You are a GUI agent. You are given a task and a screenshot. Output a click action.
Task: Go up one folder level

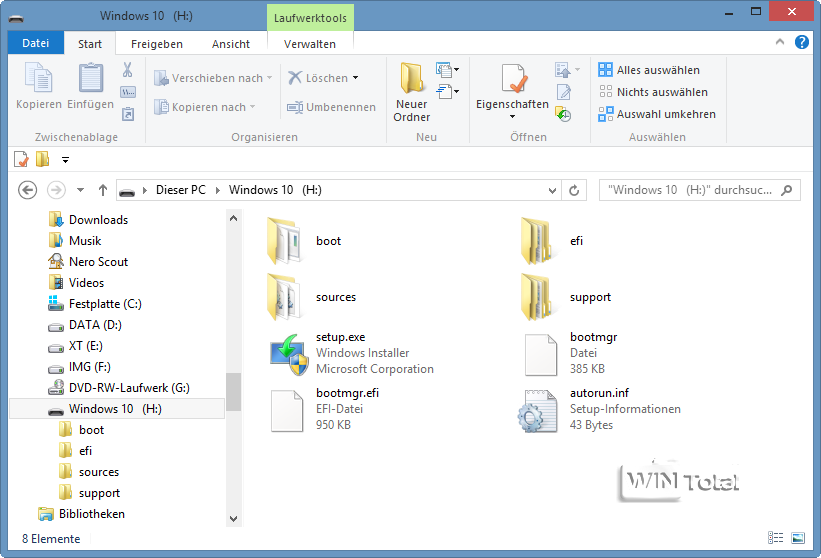pos(103,190)
